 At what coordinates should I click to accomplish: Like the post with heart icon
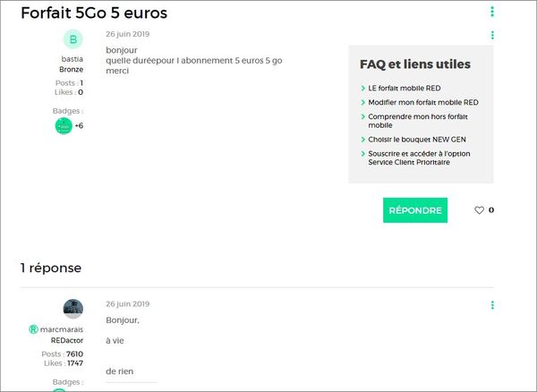pyautogui.click(x=479, y=210)
